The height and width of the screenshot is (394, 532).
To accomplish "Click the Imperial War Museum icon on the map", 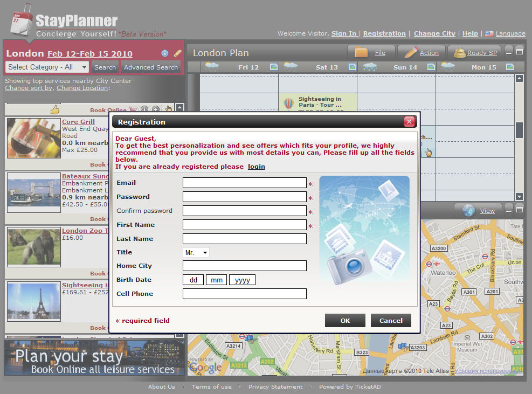I will pyautogui.click(x=467, y=337).
